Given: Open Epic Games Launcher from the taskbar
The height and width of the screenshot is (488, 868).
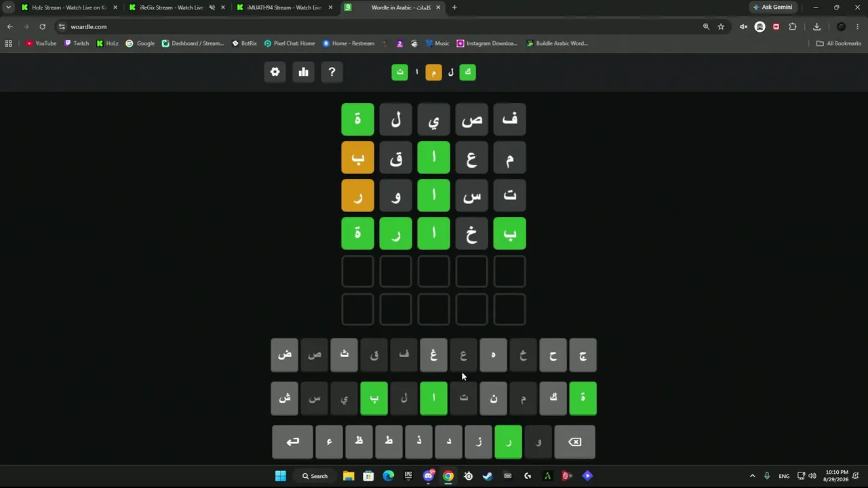Looking at the screenshot, I should [408, 476].
